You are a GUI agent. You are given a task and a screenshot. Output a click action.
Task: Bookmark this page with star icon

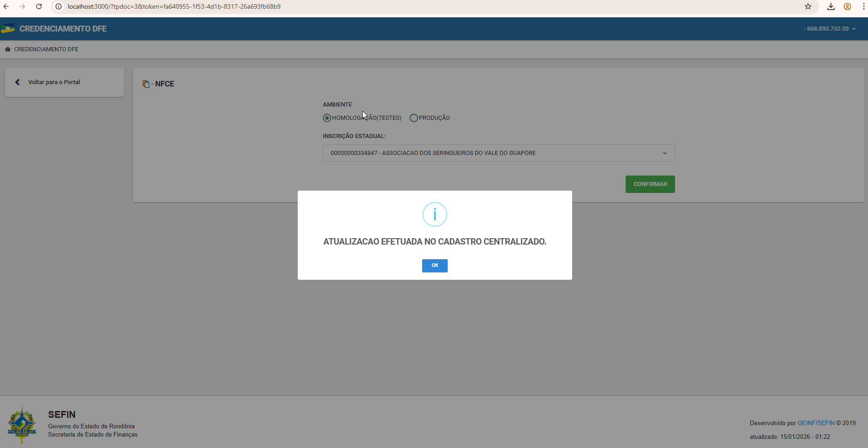pyautogui.click(x=808, y=6)
